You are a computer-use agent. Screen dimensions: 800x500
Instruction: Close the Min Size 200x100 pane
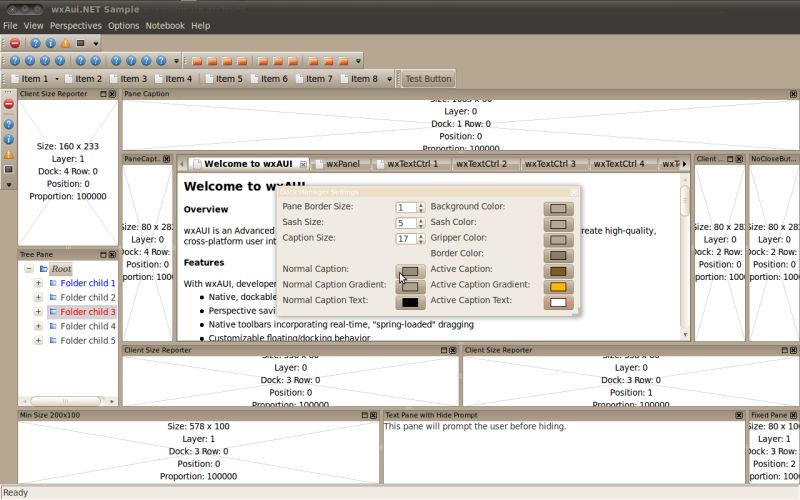click(x=373, y=415)
